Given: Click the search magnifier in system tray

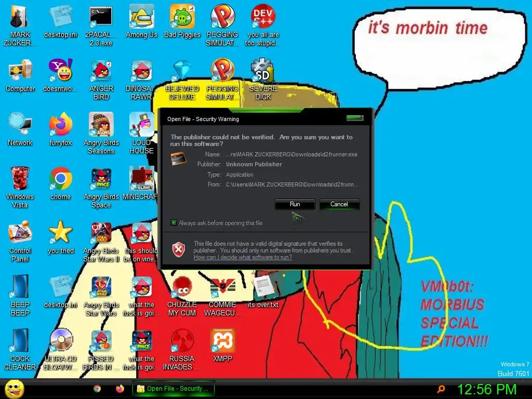Looking at the screenshot, I should (441, 389).
